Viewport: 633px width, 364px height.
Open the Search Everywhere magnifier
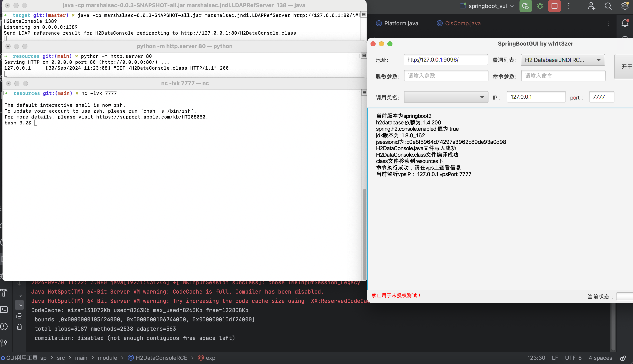(x=608, y=6)
